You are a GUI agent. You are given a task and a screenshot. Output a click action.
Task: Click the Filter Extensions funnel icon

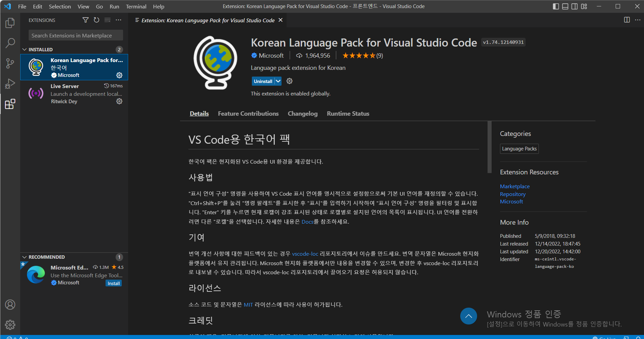click(x=86, y=20)
